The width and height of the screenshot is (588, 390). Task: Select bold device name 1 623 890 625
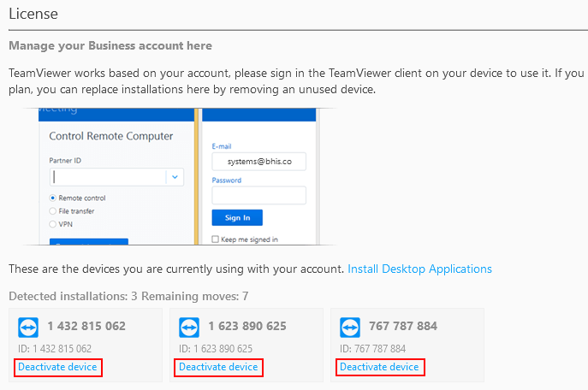[247, 327]
